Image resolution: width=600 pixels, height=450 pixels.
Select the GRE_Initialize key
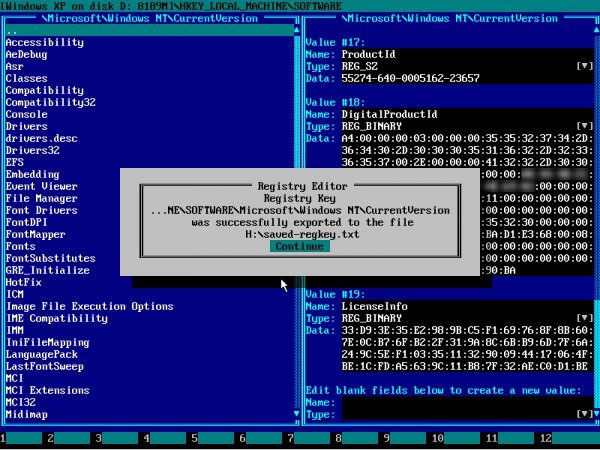click(47, 270)
